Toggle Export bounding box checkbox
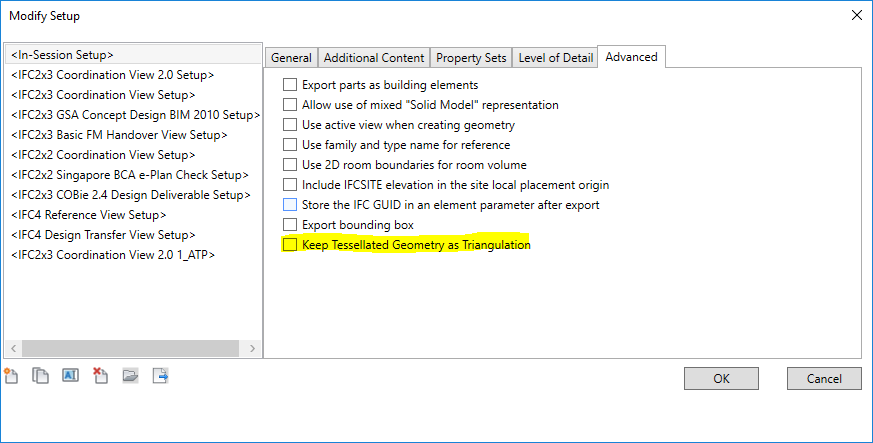Screen dimensions: 873x443 click(291, 225)
